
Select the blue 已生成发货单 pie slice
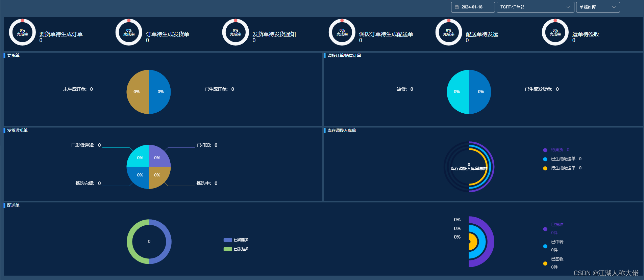pos(480,92)
